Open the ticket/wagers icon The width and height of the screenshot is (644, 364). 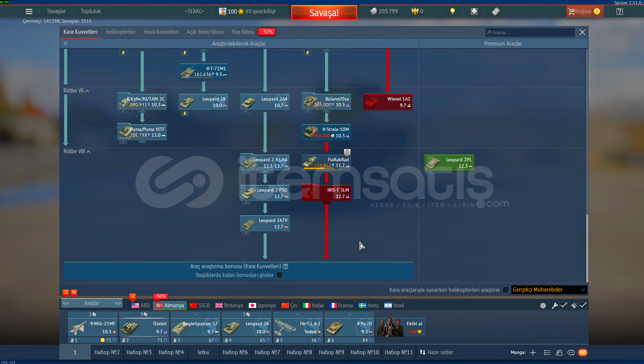[495, 11]
